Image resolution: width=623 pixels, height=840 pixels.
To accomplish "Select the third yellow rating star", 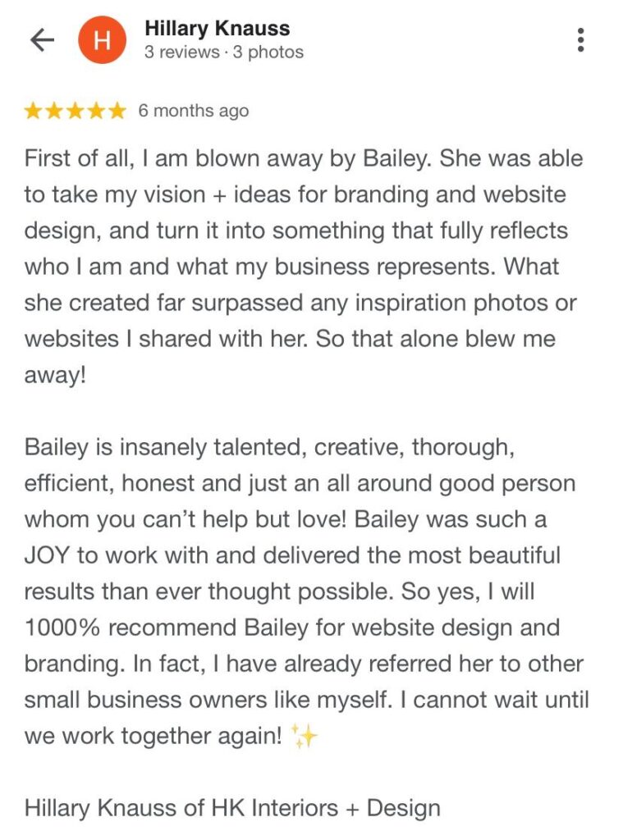I will [76, 111].
